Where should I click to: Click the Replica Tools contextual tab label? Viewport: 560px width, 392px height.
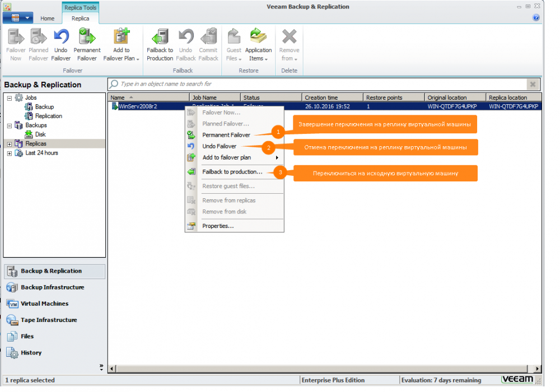[x=80, y=7]
